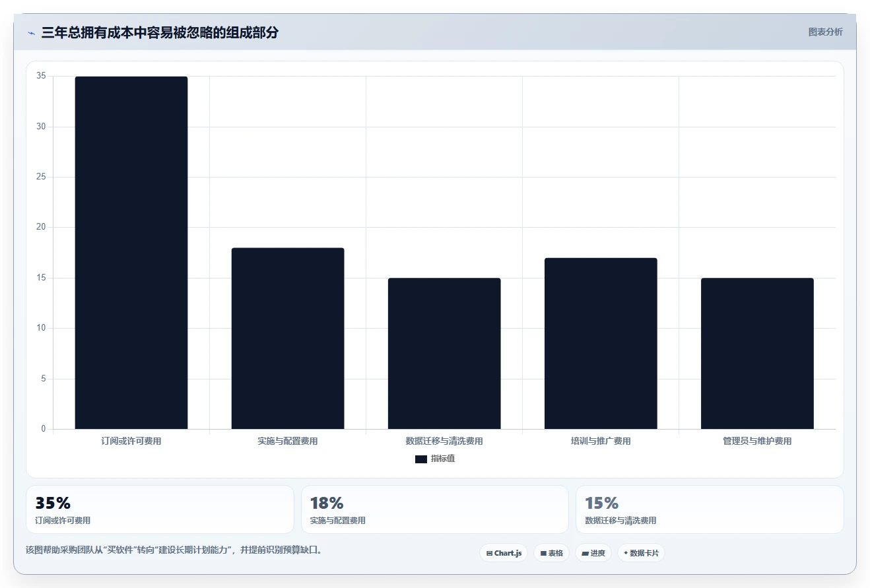
Task: Click the y-axis value 20
Action: (41, 227)
